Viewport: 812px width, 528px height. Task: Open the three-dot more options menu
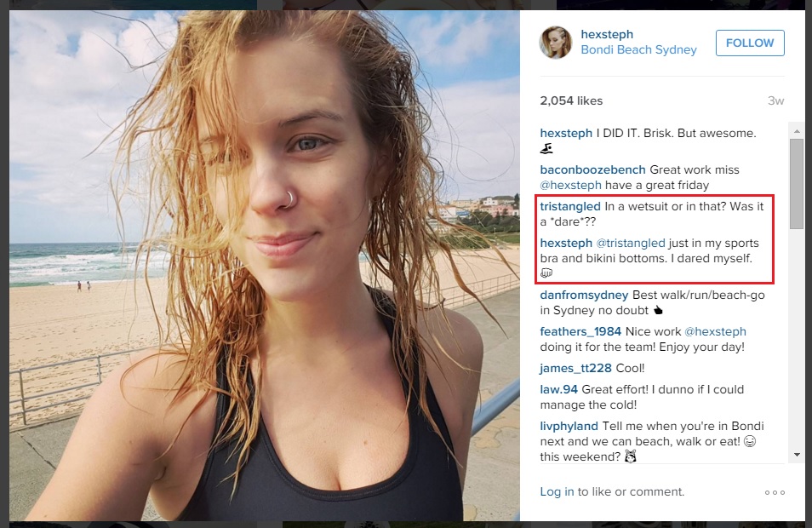[x=775, y=492]
